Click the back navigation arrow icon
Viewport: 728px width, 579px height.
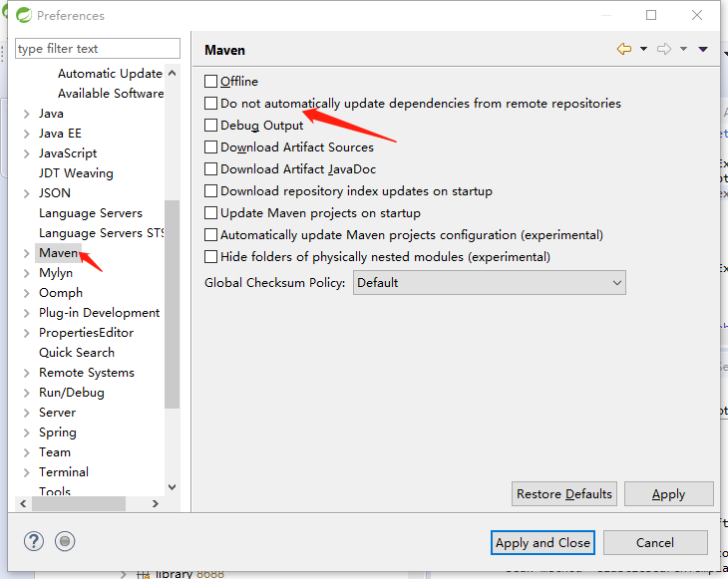[x=624, y=49]
